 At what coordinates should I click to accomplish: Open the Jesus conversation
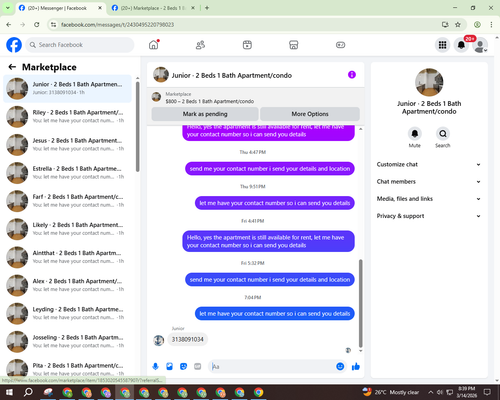pos(67,145)
